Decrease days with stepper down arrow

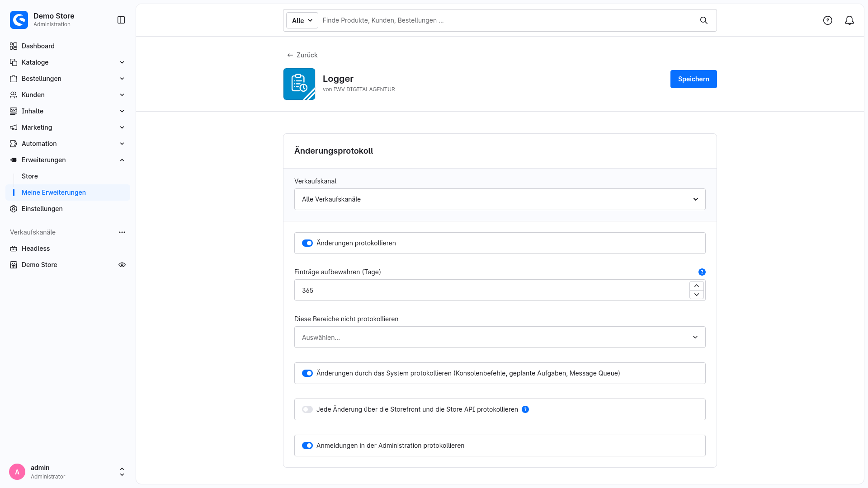[697, 295]
